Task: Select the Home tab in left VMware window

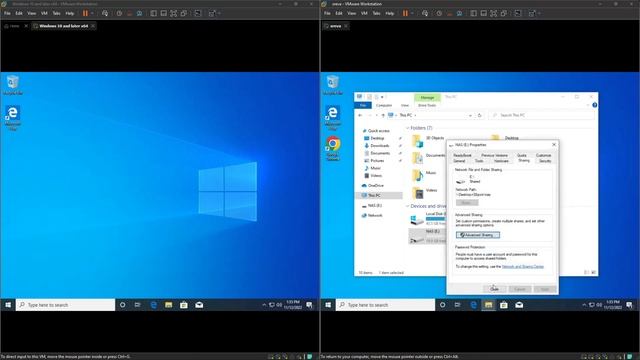Action: (15, 26)
